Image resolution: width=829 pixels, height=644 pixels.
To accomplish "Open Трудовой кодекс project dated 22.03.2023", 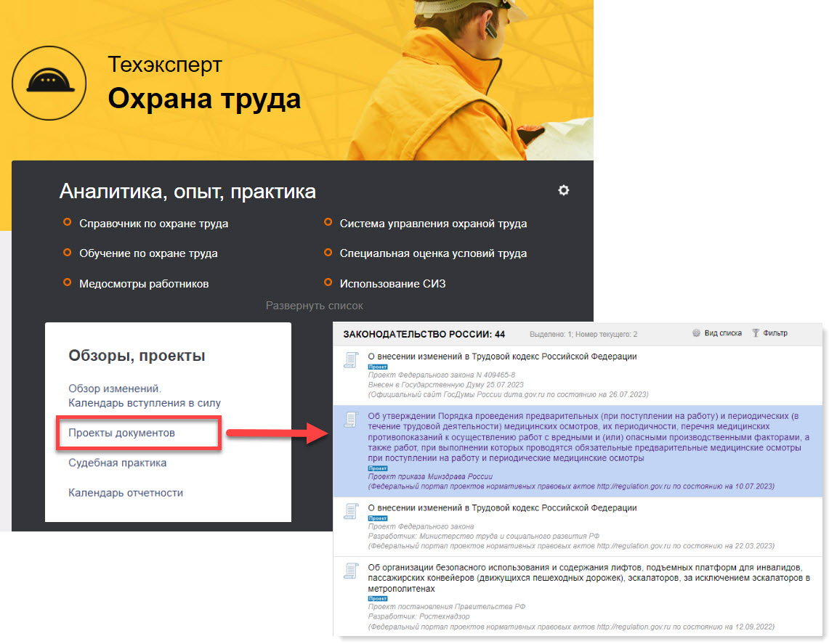I will (502, 508).
